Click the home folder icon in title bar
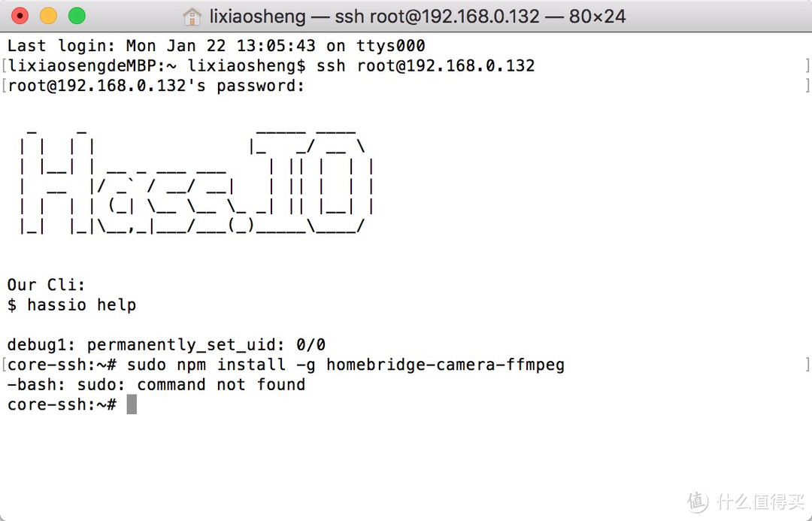Viewport: 812px width, 521px height. (x=192, y=17)
